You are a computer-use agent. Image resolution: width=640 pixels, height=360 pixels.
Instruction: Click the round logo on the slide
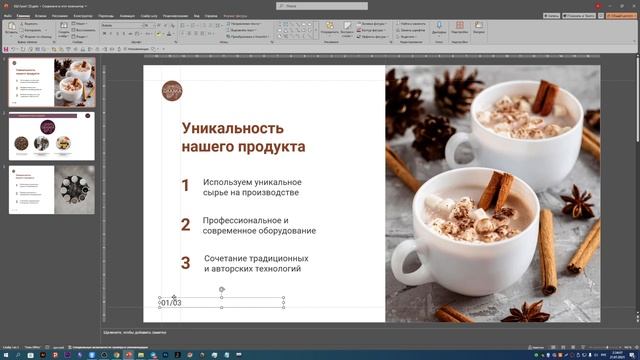pyautogui.click(x=172, y=91)
